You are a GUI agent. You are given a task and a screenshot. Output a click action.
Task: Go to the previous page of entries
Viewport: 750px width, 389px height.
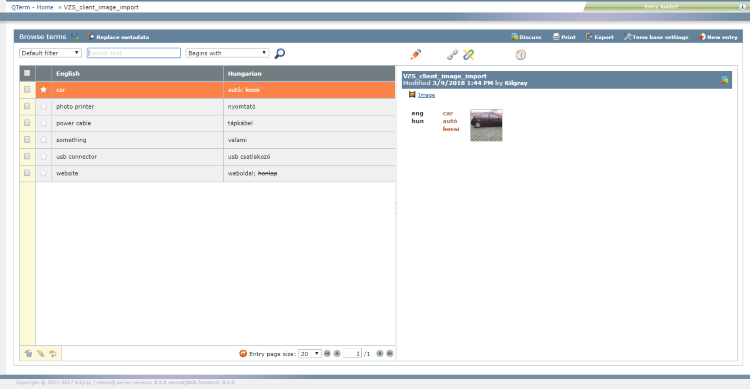(337, 354)
